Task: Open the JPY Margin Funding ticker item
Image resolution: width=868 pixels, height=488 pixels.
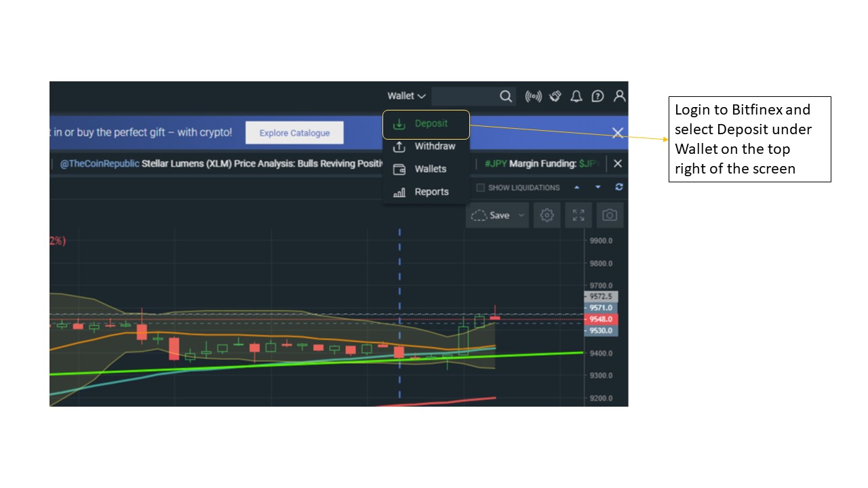Action: [542, 163]
